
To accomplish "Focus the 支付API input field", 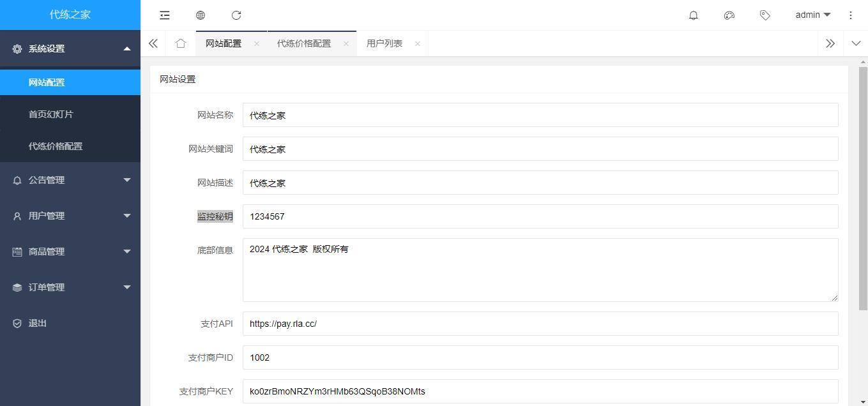I will (x=540, y=324).
